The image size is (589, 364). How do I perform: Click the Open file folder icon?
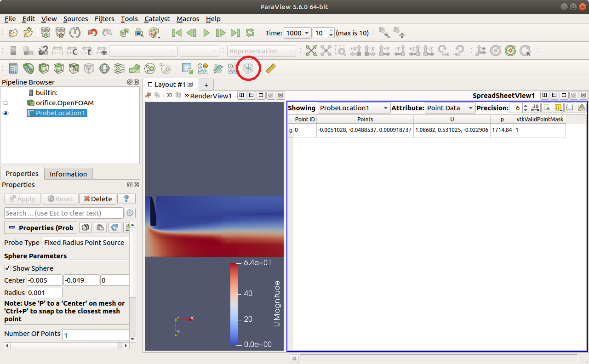click(x=13, y=33)
